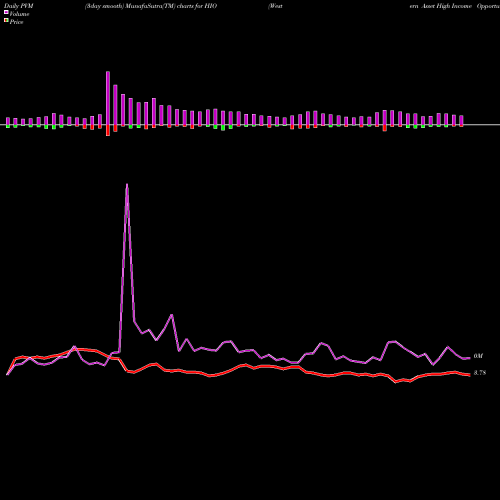Click the MunafaSutra charts for HIO title
Screen dimensions: 500x500
pos(151,6)
